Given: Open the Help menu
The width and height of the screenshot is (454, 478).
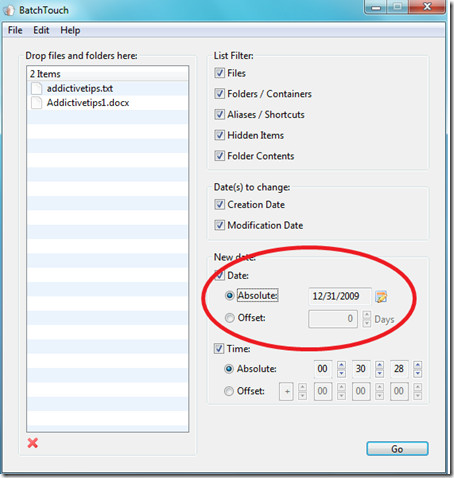Looking at the screenshot, I should tap(70, 30).
